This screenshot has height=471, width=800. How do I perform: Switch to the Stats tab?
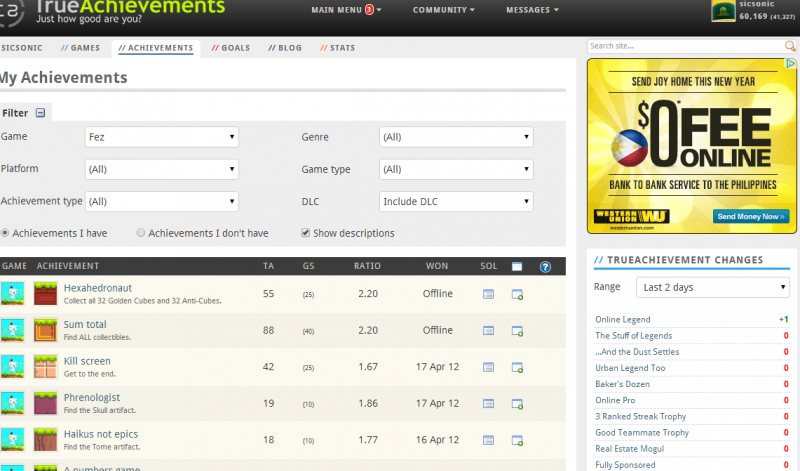pos(337,48)
